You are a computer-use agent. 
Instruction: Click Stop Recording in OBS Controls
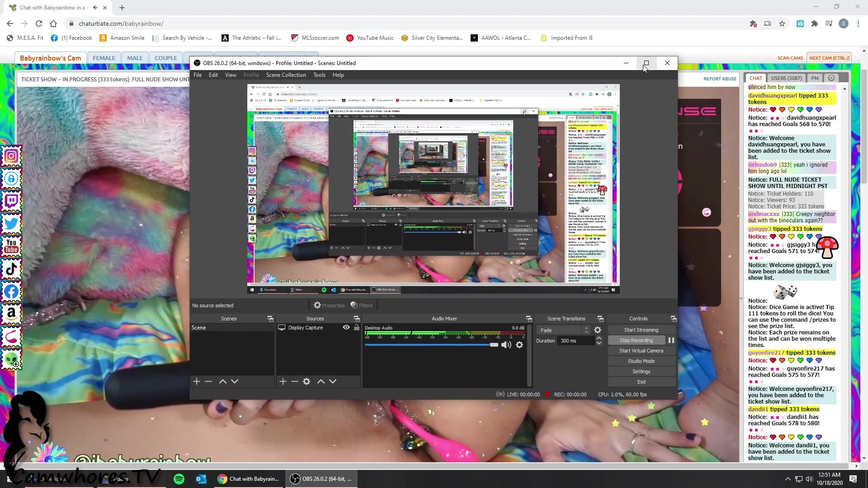click(x=636, y=340)
